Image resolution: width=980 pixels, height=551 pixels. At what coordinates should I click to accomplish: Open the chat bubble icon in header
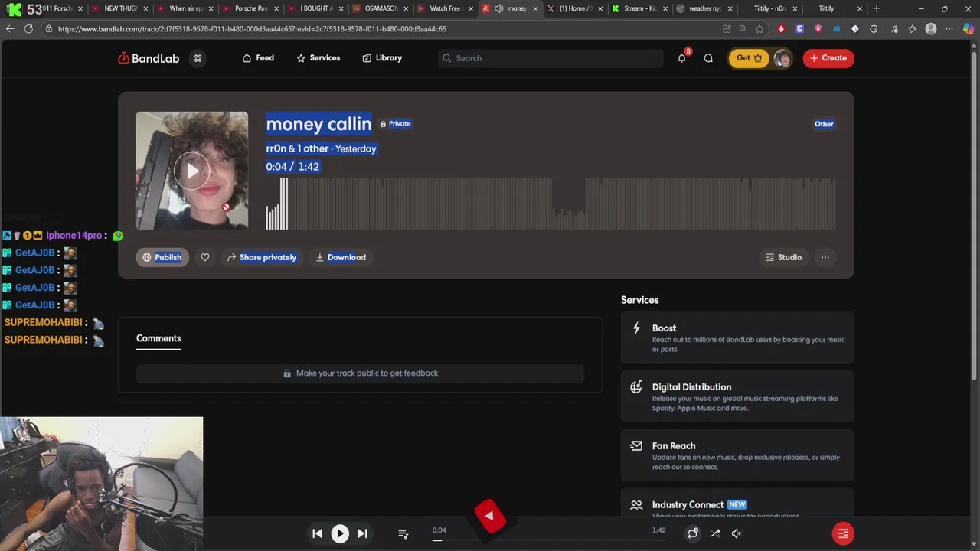click(708, 58)
